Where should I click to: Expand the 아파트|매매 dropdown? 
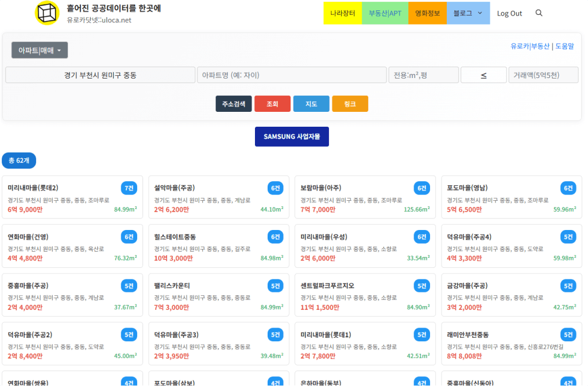pyautogui.click(x=40, y=50)
